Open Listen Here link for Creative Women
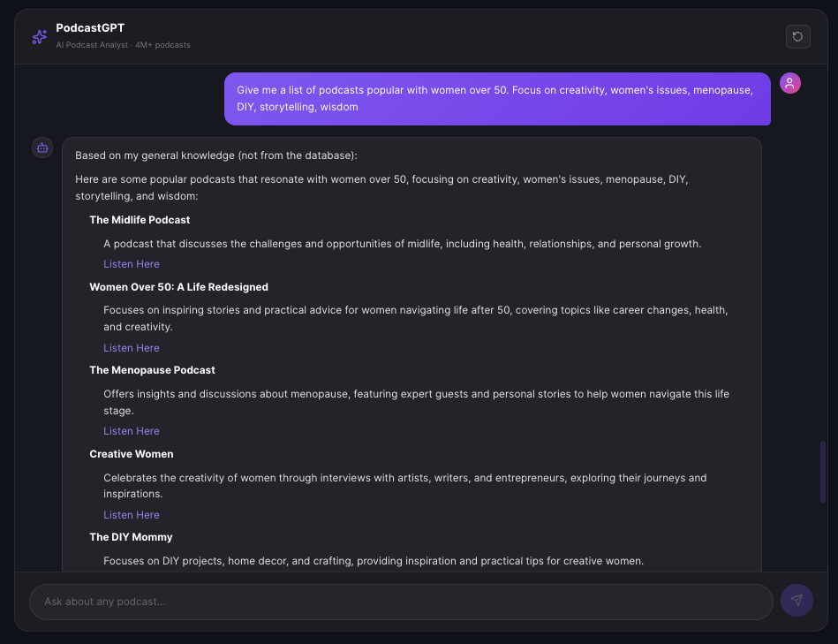Image resolution: width=838 pixels, height=644 pixels. point(132,515)
